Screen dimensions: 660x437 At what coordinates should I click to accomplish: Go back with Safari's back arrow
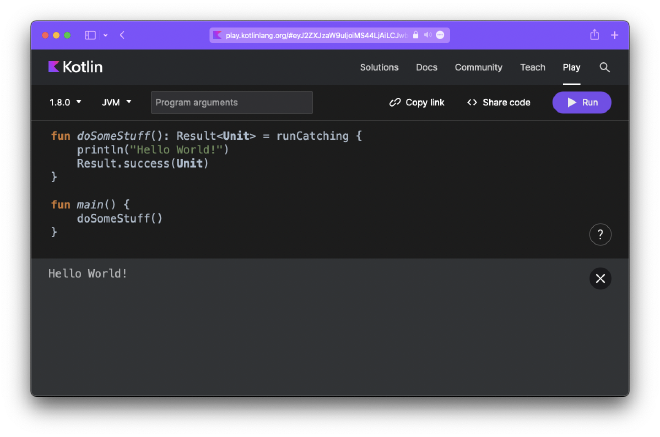pyautogui.click(x=122, y=35)
